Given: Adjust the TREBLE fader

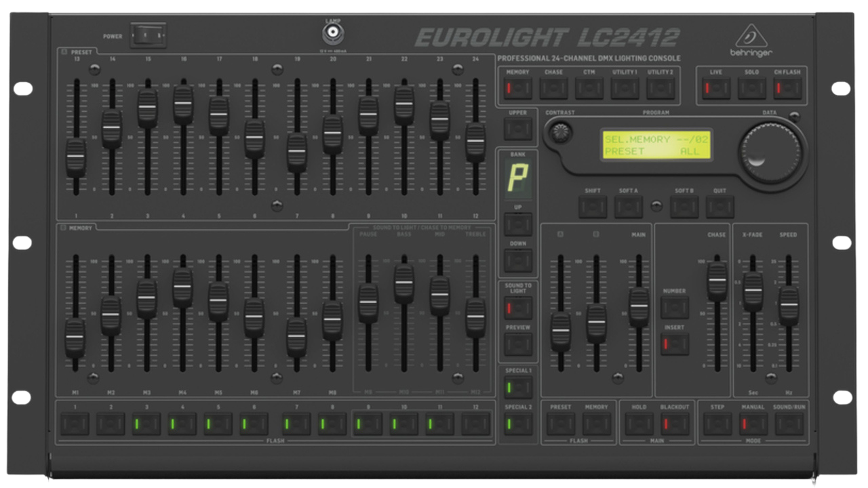Looking at the screenshot, I should (x=475, y=317).
